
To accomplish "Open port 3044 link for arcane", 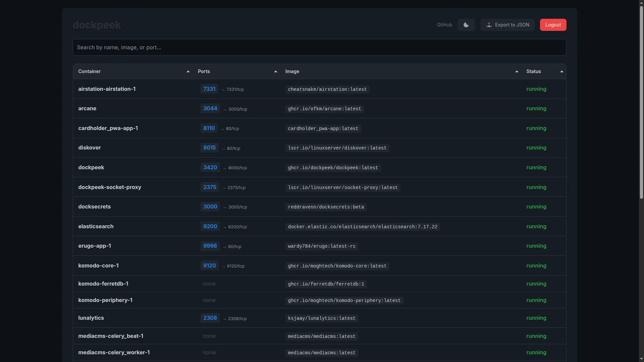I will 210,108.
